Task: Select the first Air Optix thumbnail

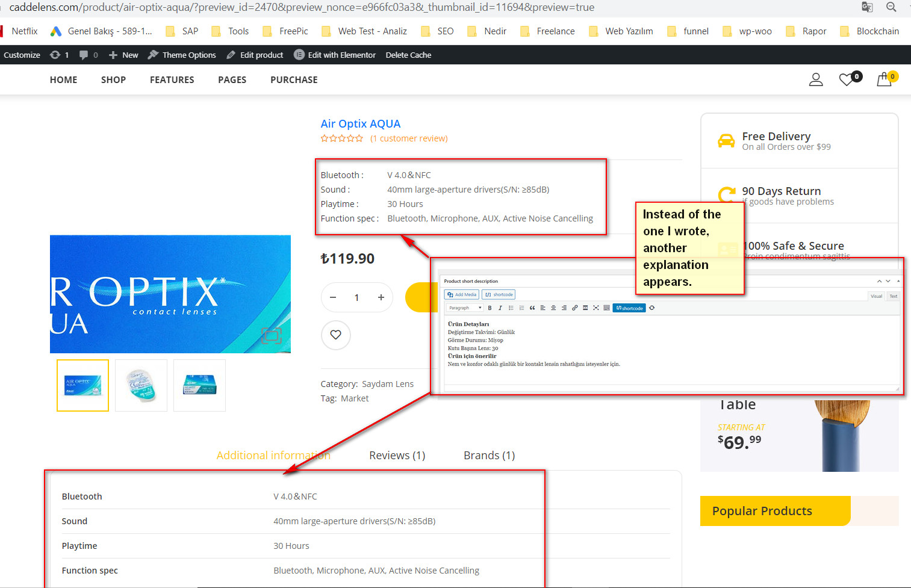Action: (82, 385)
